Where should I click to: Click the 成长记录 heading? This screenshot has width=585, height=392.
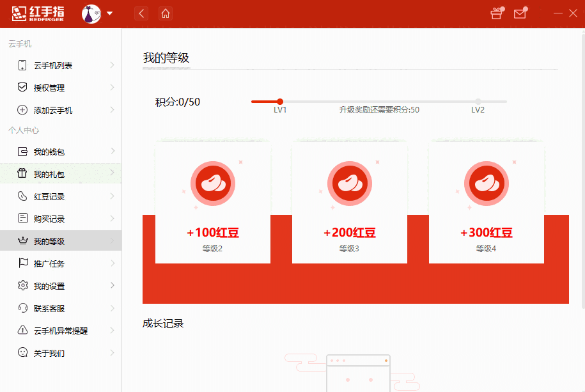163,324
